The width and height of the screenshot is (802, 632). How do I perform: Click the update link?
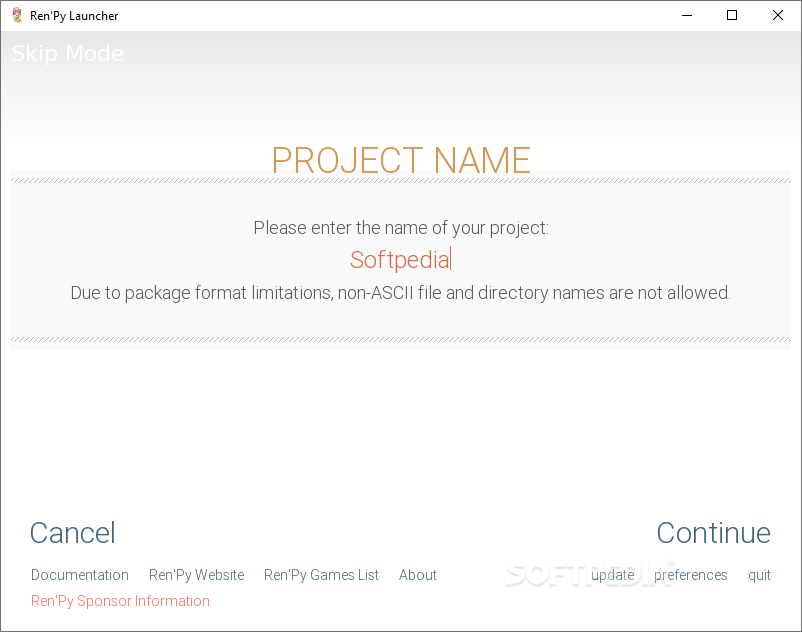pyautogui.click(x=613, y=575)
